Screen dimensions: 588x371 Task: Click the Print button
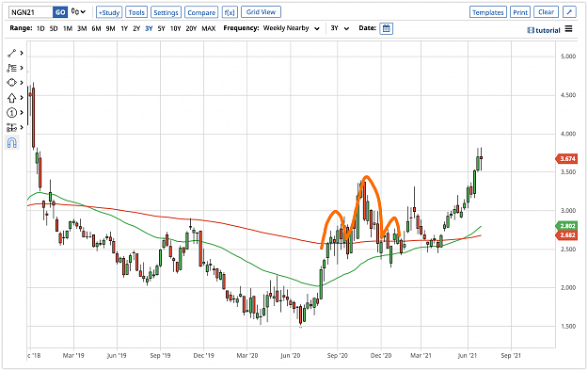coord(520,12)
